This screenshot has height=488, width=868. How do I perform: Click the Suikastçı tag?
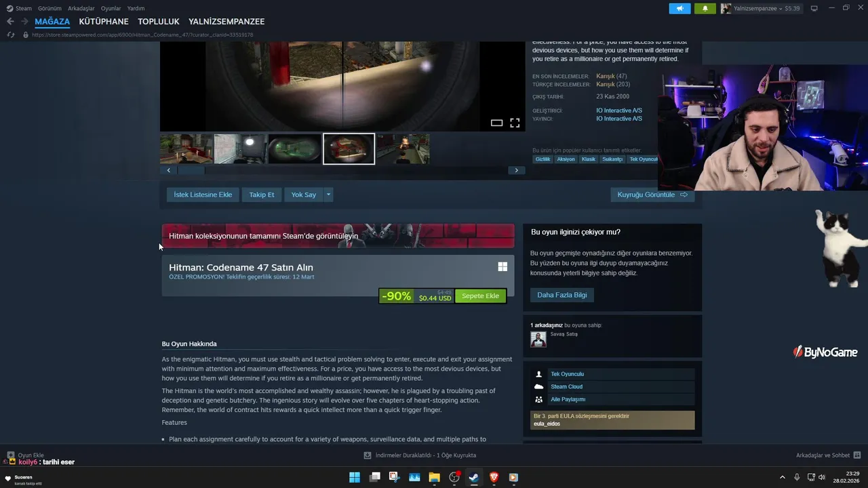tap(612, 159)
